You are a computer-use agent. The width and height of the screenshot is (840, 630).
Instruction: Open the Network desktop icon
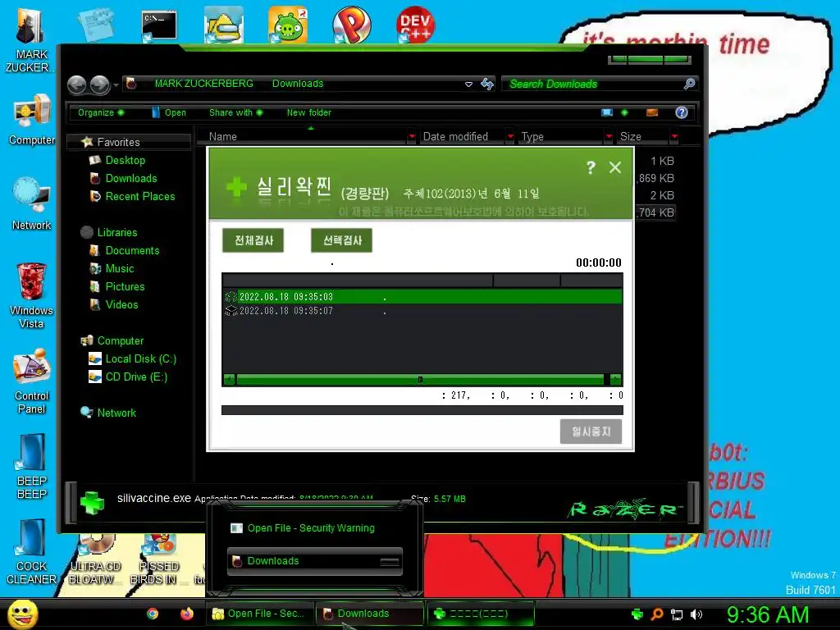[x=32, y=203]
